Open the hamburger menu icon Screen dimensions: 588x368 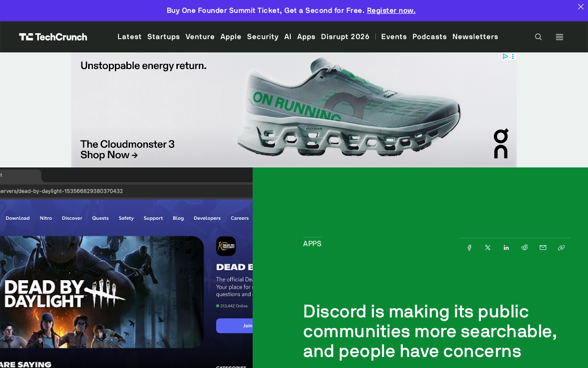tap(560, 37)
